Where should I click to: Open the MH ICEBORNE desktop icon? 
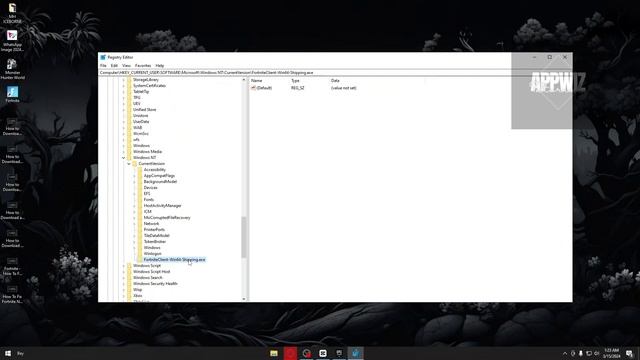(12, 13)
